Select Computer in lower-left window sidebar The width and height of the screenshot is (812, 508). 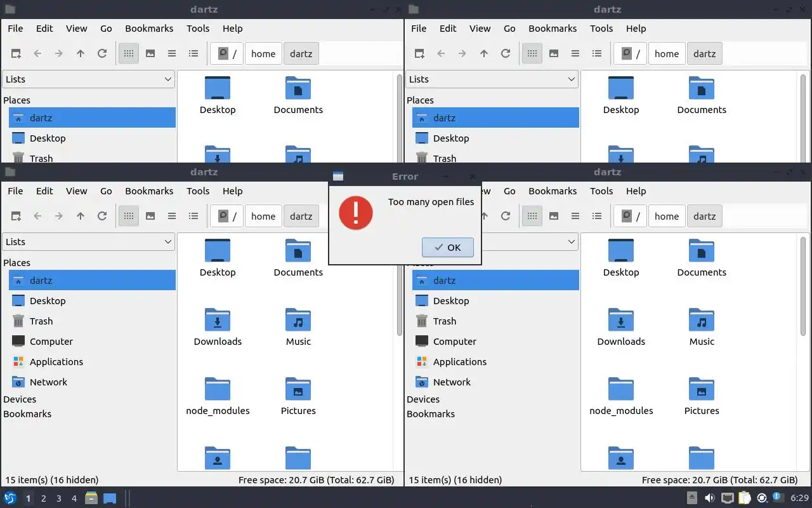[92, 342]
